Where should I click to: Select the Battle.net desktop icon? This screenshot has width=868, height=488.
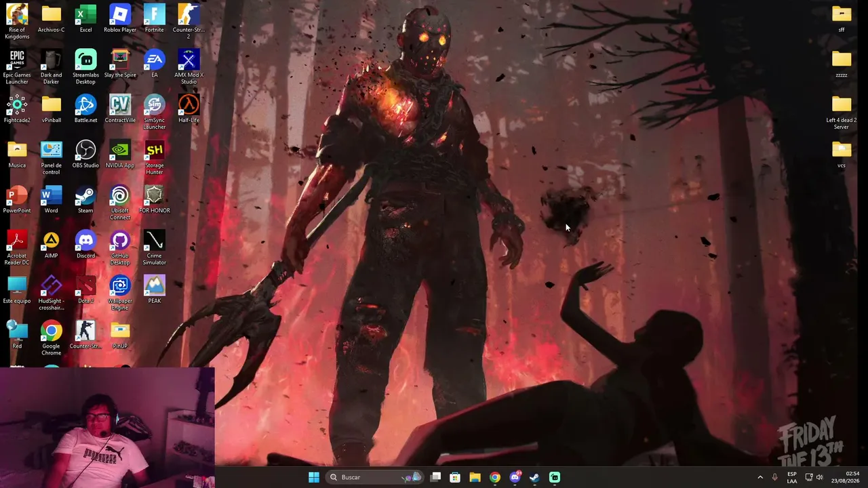click(85, 108)
